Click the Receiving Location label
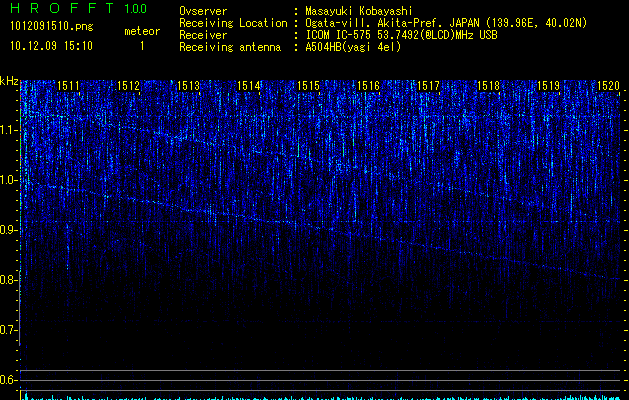629x400 pixels. [x=233, y=23]
